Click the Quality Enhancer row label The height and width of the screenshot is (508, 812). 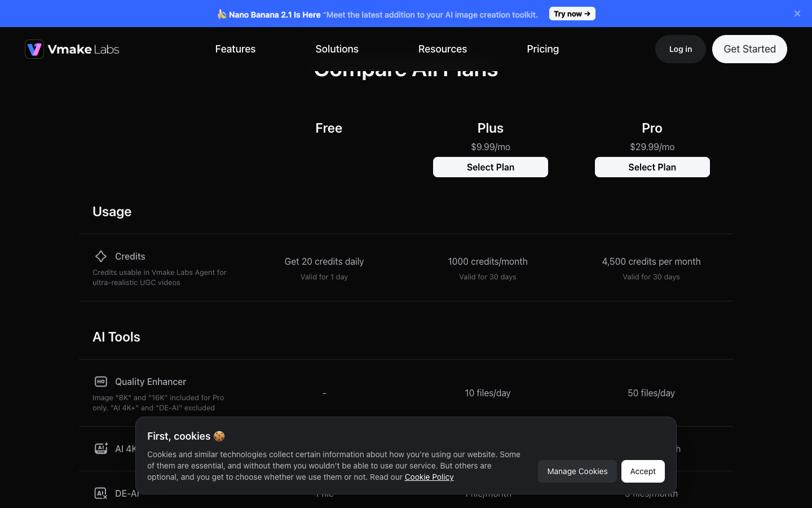pos(151,382)
